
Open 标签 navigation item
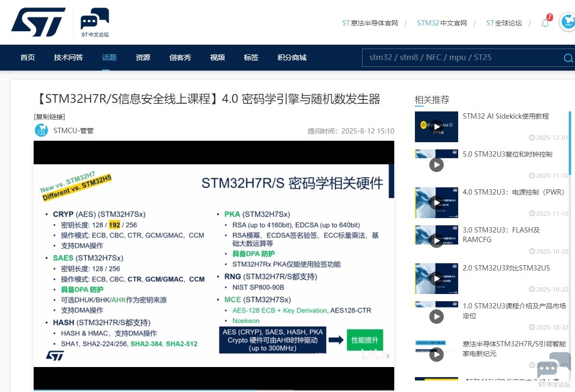click(x=251, y=58)
